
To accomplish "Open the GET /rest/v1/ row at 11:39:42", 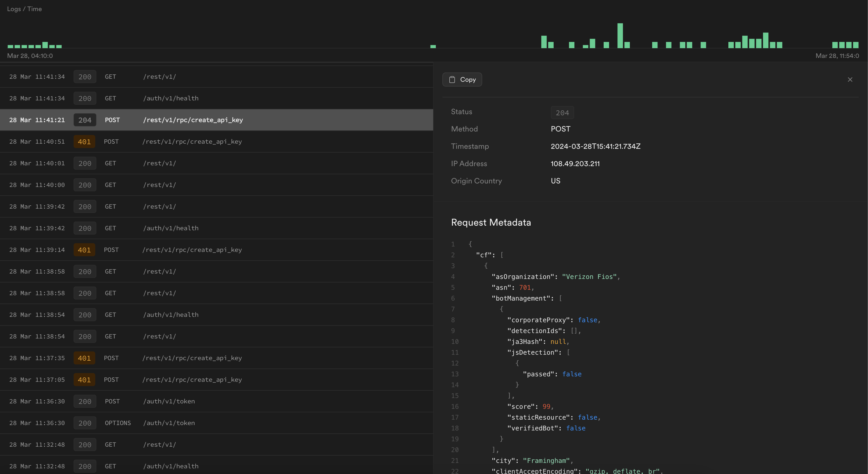I will tap(216, 206).
